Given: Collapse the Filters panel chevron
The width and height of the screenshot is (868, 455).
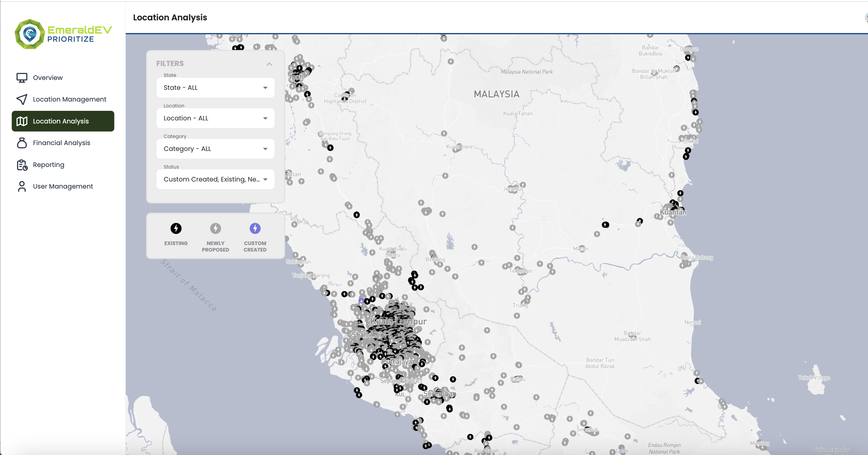Looking at the screenshot, I should coord(269,64).
